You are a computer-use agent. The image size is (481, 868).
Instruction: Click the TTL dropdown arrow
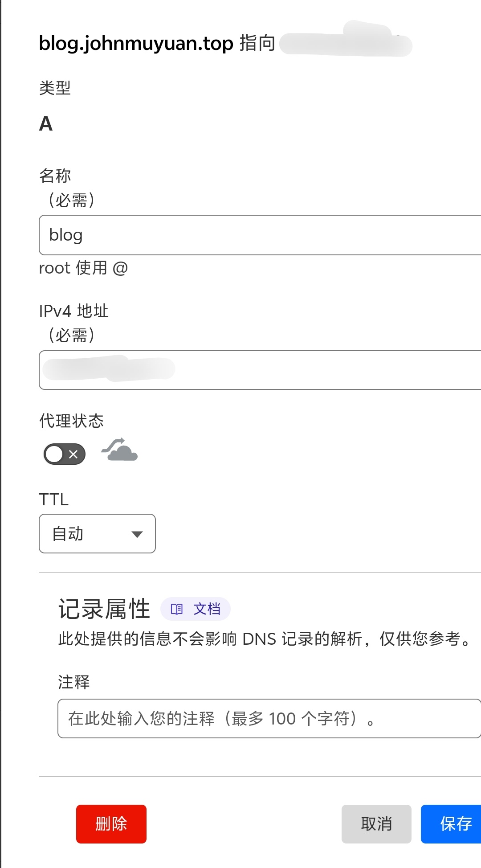(137, 534)
